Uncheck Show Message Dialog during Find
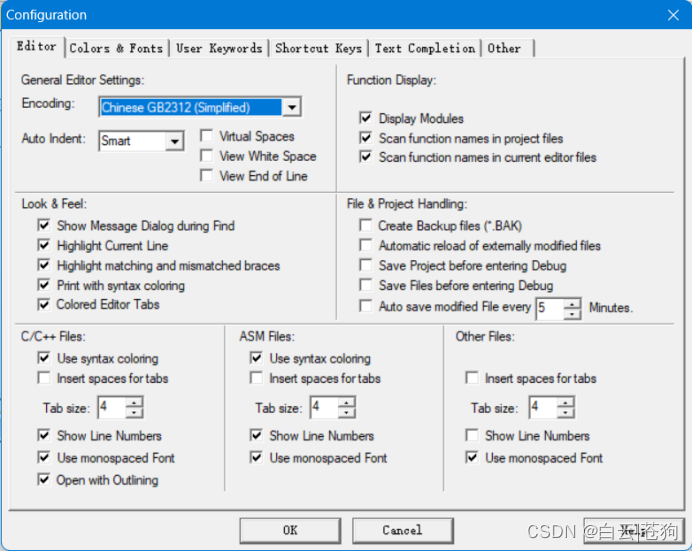The height and width of the screenshot is (552, 693). 44,225
